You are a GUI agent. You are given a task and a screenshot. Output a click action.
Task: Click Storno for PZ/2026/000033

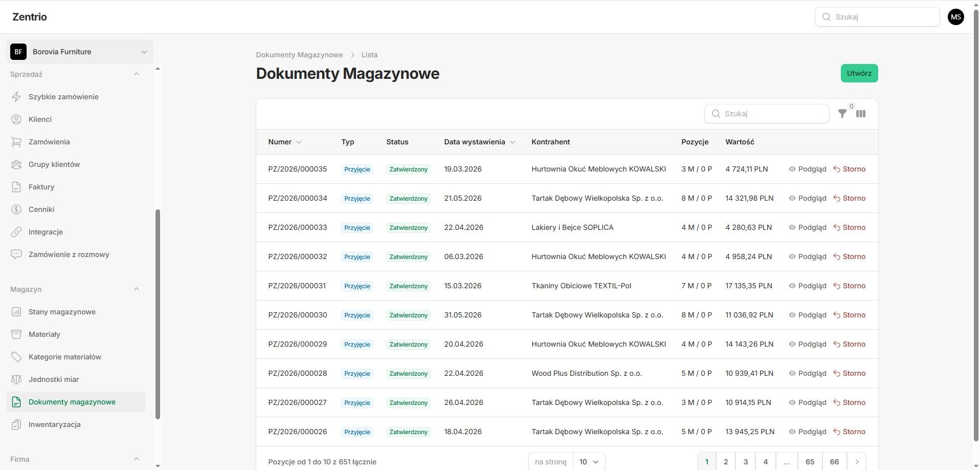850,227
